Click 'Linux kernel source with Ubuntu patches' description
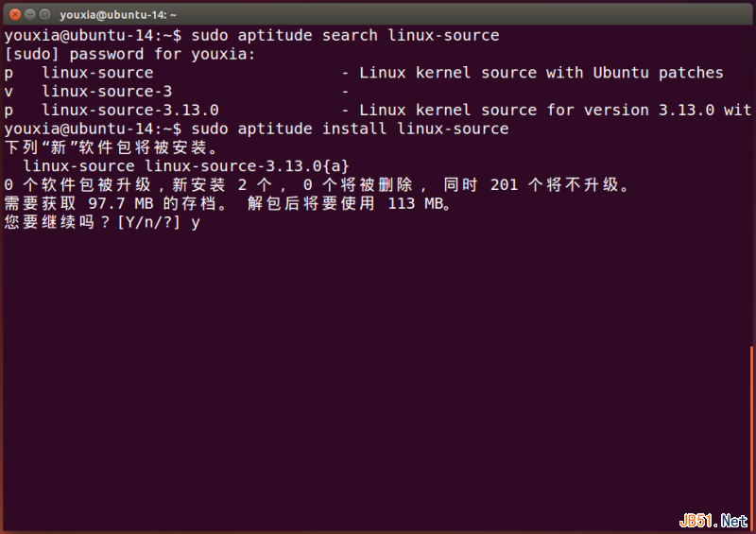756x534 pixels. (x=541, y=73)
